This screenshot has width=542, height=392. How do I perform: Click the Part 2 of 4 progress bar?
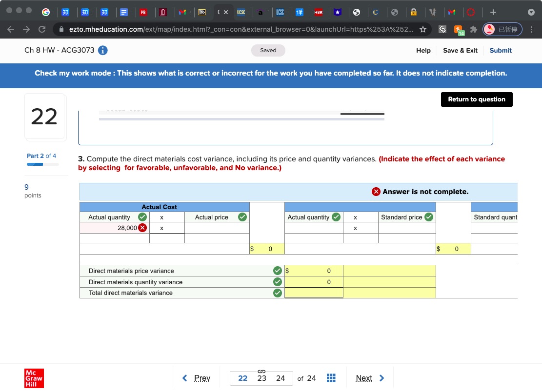(x=42, y=164)
